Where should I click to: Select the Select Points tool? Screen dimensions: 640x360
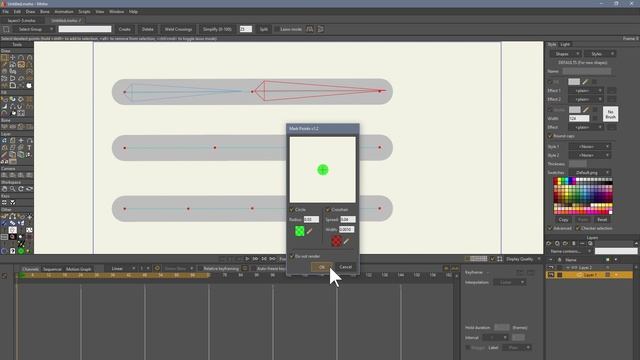tap(4, 58)
